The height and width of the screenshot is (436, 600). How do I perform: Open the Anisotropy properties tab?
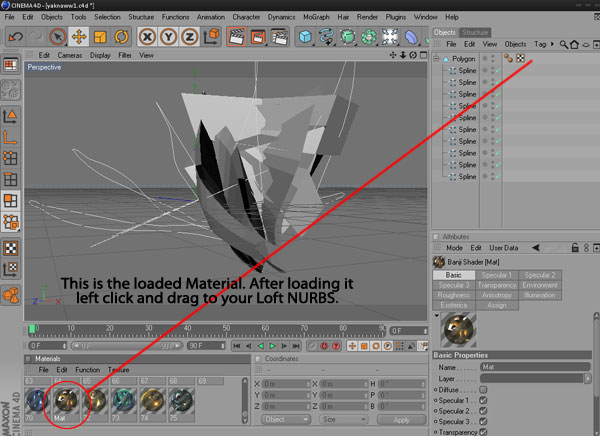(x=497, y=295)
